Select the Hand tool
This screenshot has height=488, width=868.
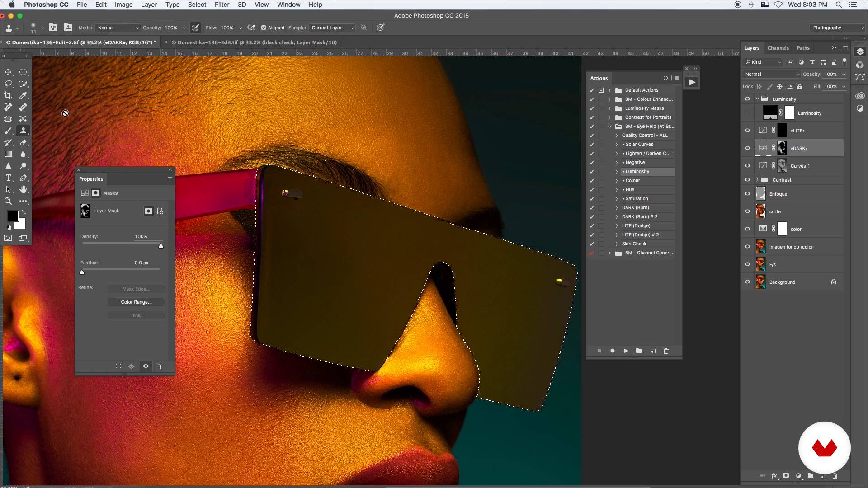click(23, 190)
